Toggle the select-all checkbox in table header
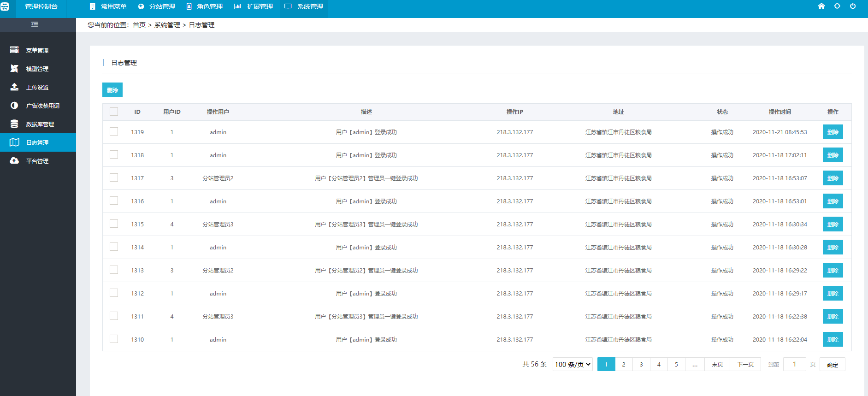This screenshot has height=396, width=868. pyautogui.click(x=114, y=112)
